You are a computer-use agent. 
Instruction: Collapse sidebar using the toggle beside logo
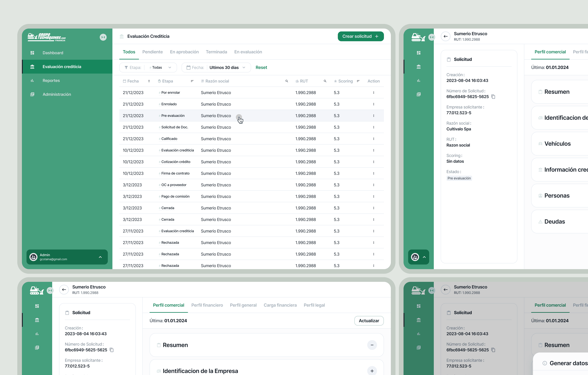coord(103,37)
